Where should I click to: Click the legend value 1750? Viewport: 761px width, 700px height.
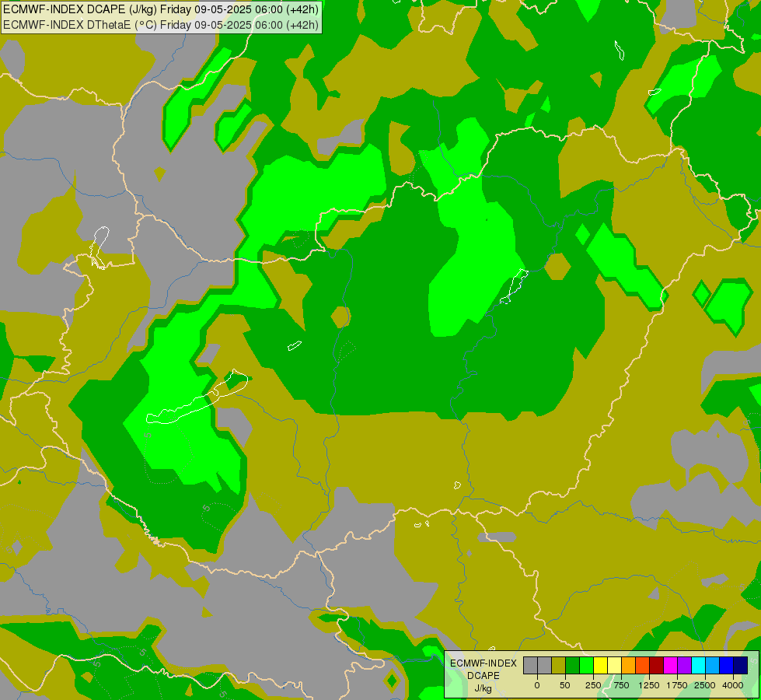pyautogui.click(x=677, y=685)
